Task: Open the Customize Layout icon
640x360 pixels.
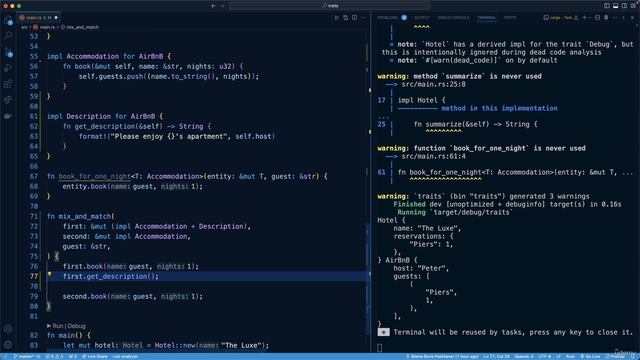Action: click(x=633, y=6)
